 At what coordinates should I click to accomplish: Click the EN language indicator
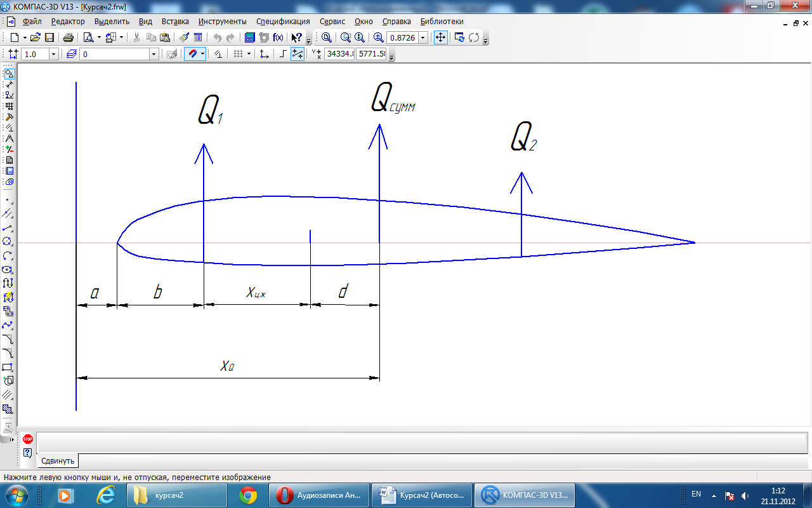pyautogui.click(x=696, y=494)
